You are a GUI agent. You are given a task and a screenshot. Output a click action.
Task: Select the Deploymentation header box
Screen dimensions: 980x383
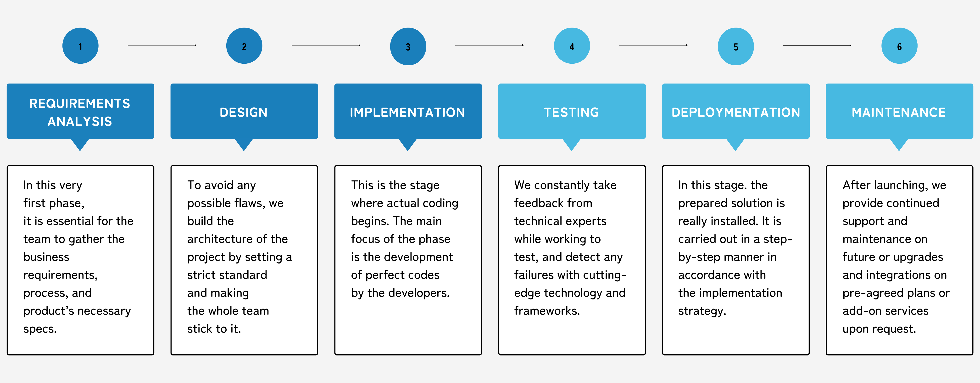735,112
